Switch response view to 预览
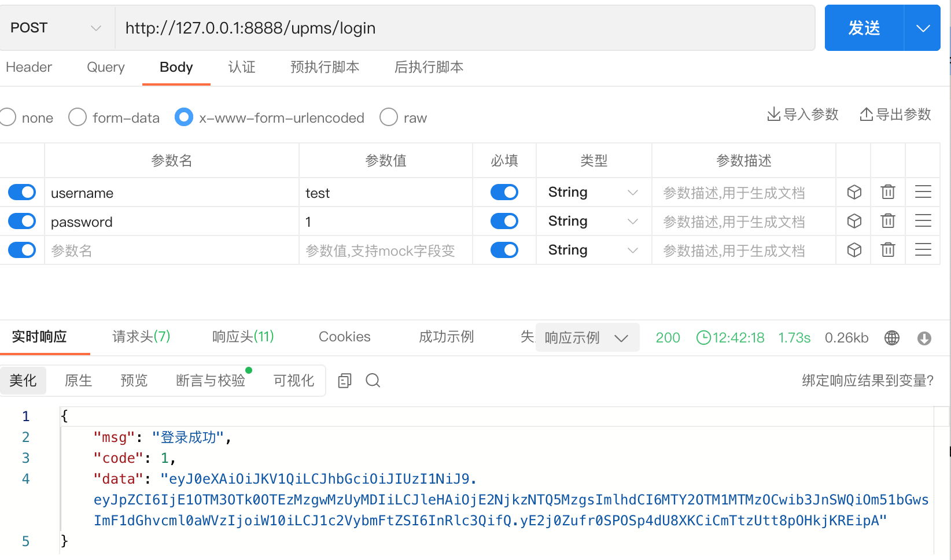 [x=134, y=380]
